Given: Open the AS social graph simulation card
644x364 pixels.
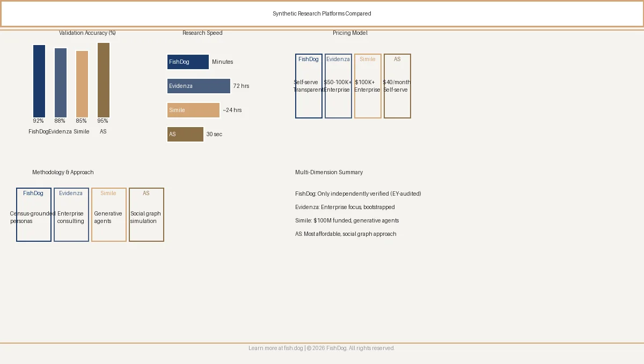Looking at the screenshot, I should click(147, 214).
